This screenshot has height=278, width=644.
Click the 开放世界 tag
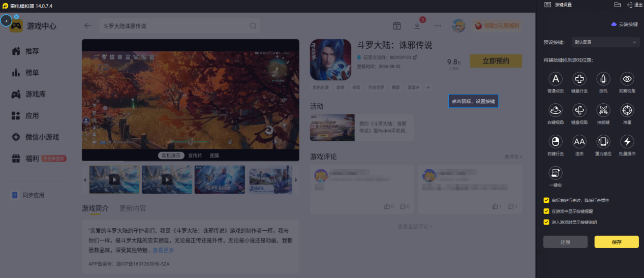(377, 87)
